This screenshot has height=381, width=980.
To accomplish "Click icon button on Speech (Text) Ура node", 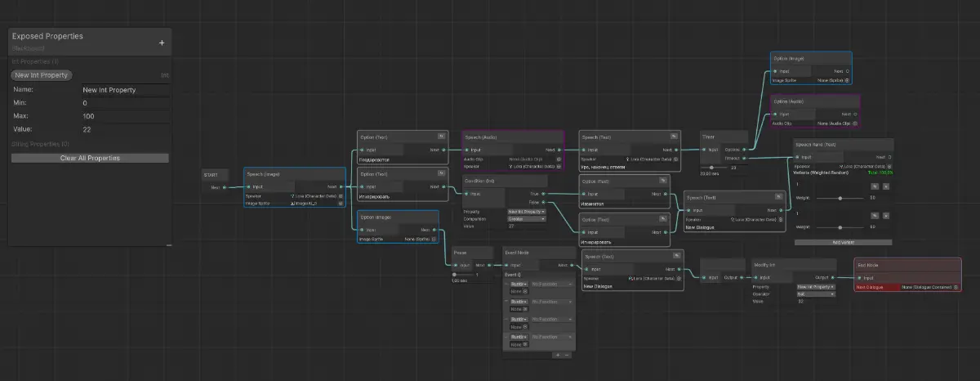I will coord(674,137).
